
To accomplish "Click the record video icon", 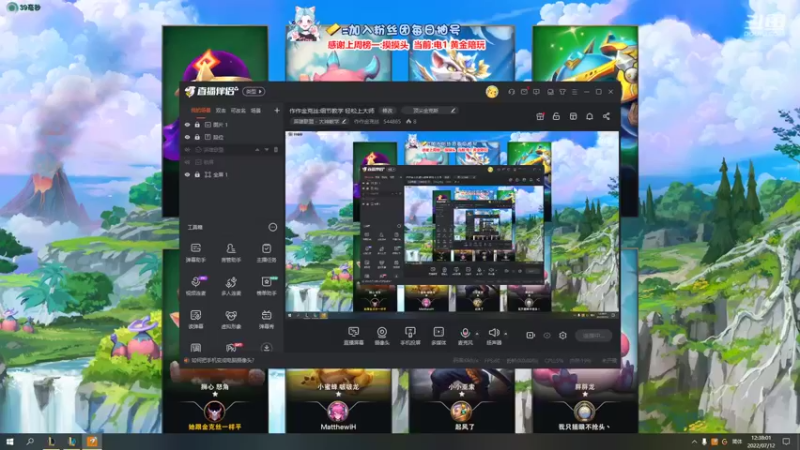I will coord(530,335).
